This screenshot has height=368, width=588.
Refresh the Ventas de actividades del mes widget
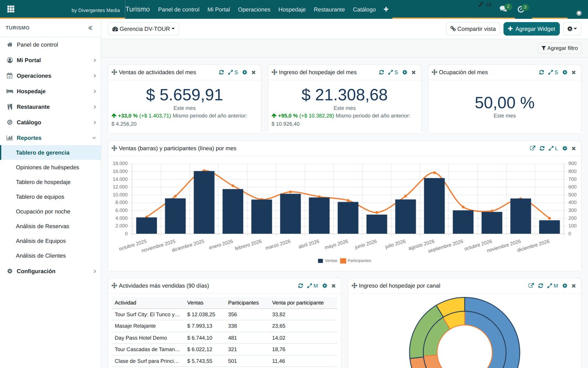pos(221,72)
